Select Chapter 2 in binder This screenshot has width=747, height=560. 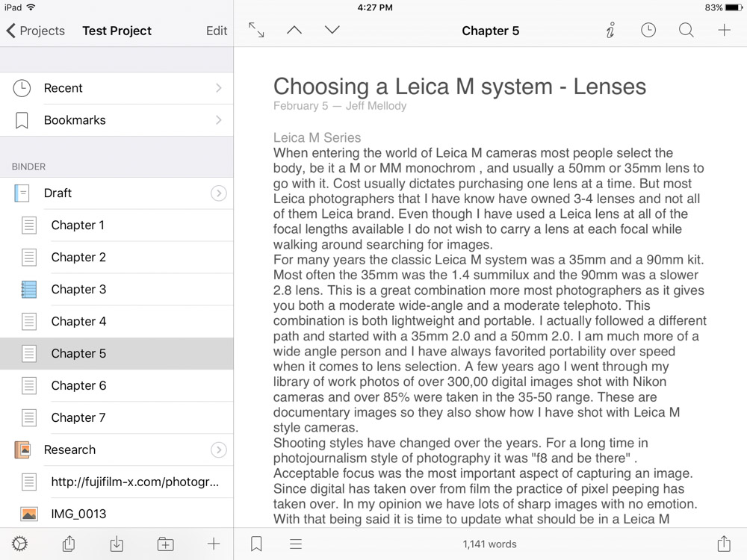[117, 257]
